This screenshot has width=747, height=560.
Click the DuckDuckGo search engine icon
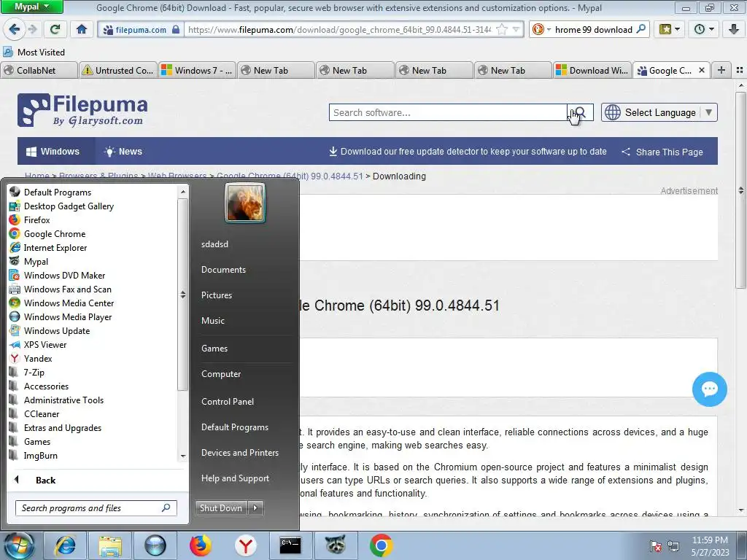(538, 29)
